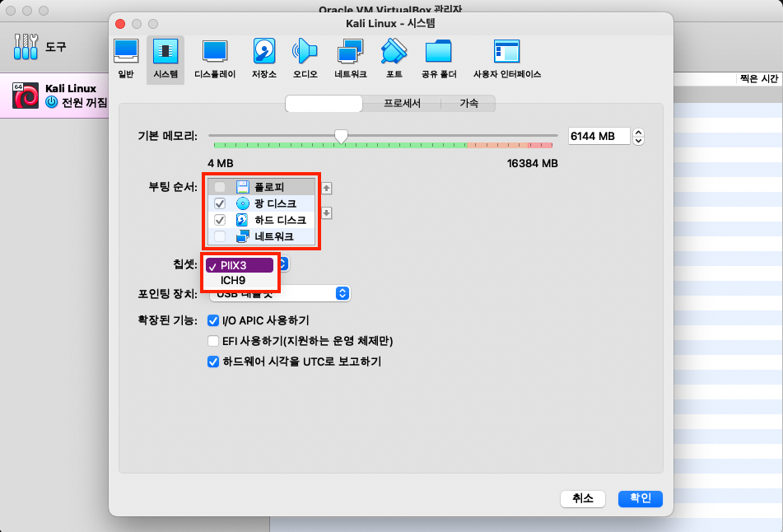The height and width of the screenshot is (532, 783).
Task: Click the 찍은 시간 column header
Action: coord(758,78)
